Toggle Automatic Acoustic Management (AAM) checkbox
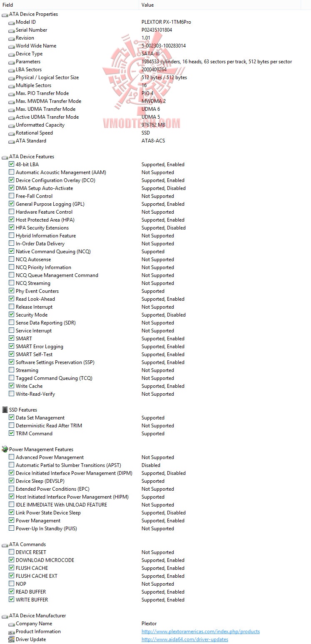This screenshot has height=644, width=311. click(x=11, y=172)
